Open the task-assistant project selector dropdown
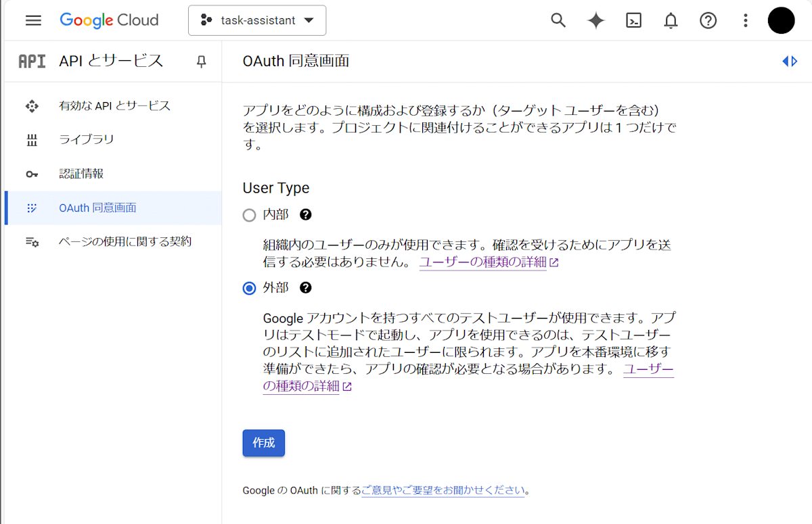 [257, 20]
